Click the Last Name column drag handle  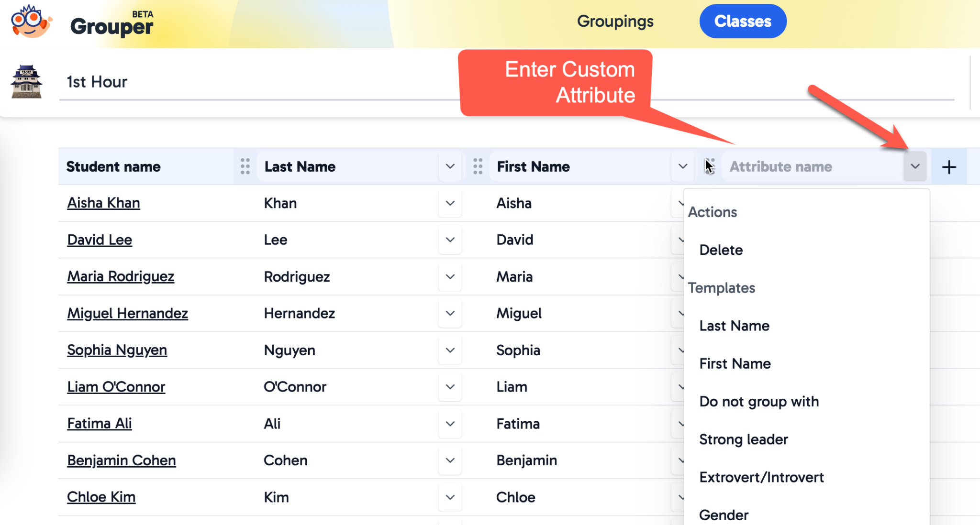pyautogui.click(x=245, y=166)
